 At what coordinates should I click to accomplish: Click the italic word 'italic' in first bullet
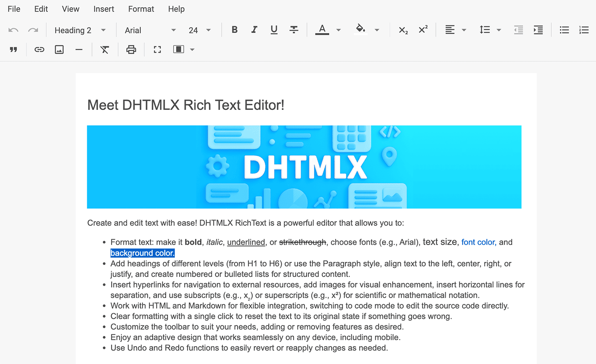point(215,242)
